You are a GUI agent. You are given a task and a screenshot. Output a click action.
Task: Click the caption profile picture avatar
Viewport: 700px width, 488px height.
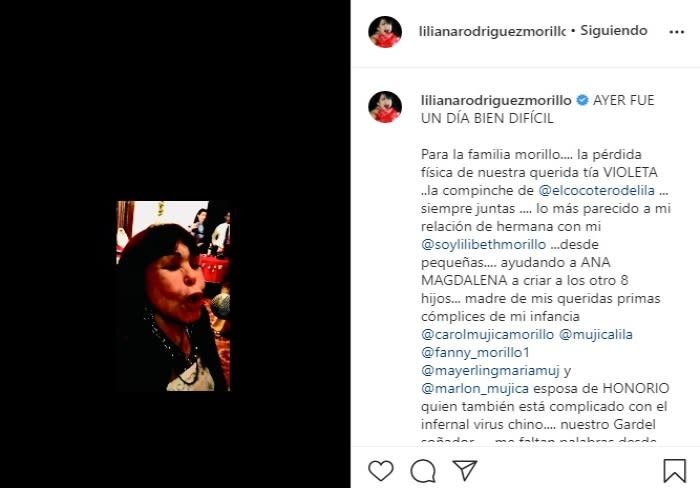tap(385, 107)
